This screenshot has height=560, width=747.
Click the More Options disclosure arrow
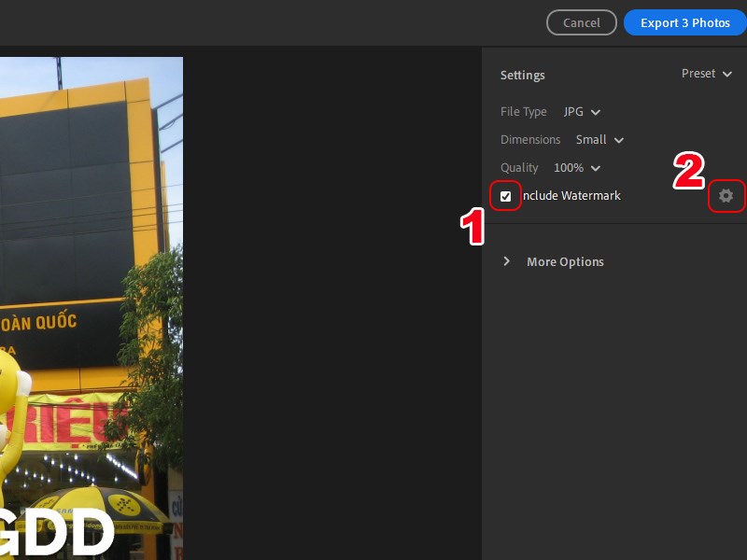506,261
